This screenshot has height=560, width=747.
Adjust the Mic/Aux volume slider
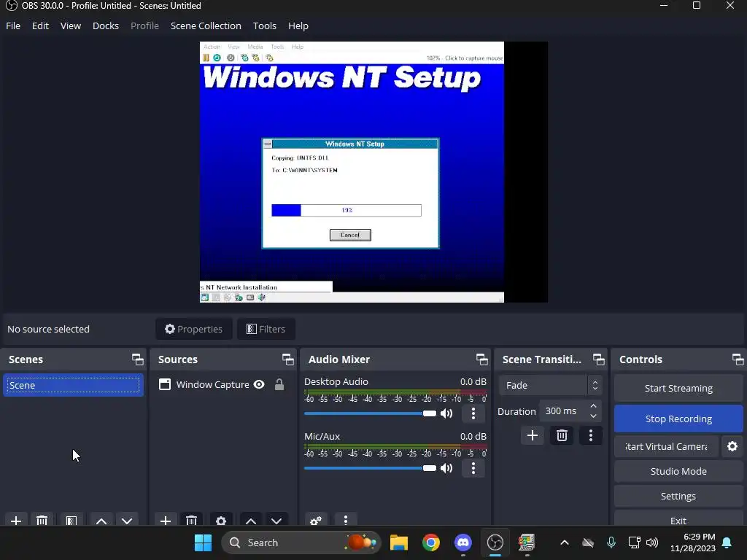tap(370, 468)
